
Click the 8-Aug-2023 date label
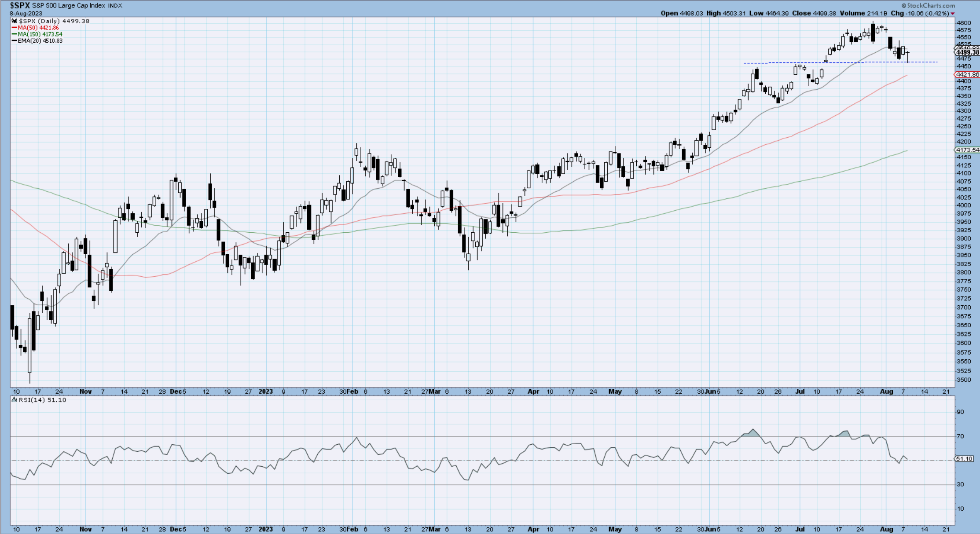point(26,14)
